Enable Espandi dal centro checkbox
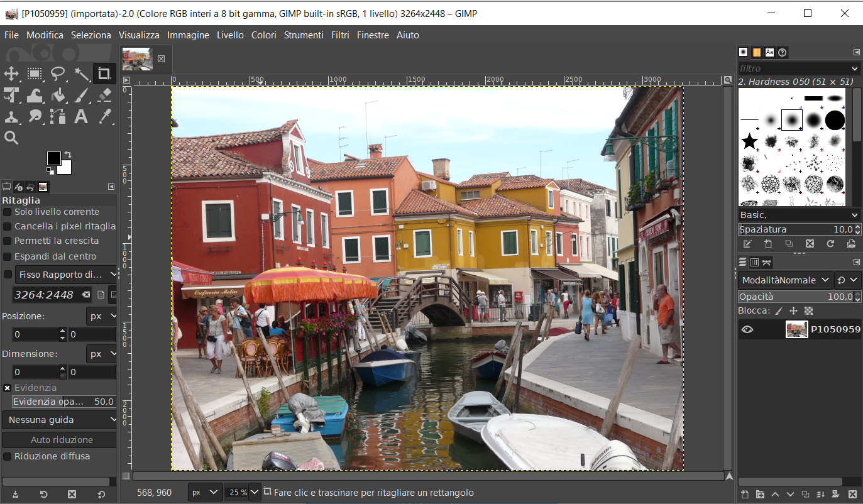 pos(8,256)
